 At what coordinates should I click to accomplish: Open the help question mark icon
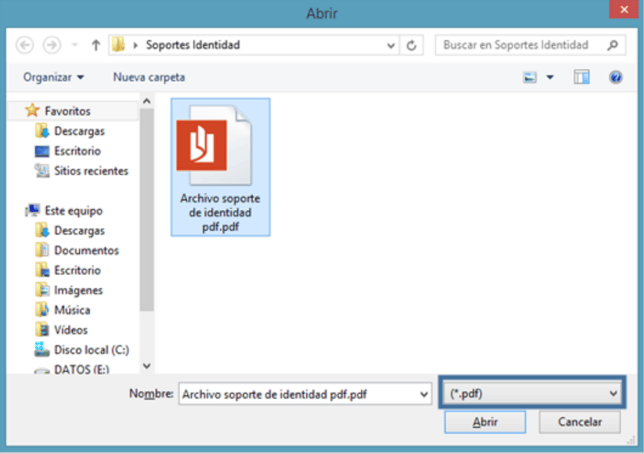(616, 77)
